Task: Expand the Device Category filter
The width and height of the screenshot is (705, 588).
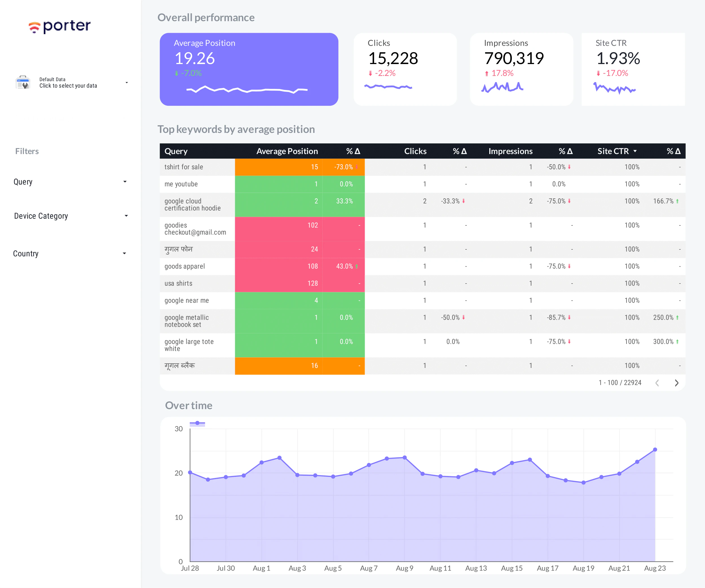Action: (126, 216)
